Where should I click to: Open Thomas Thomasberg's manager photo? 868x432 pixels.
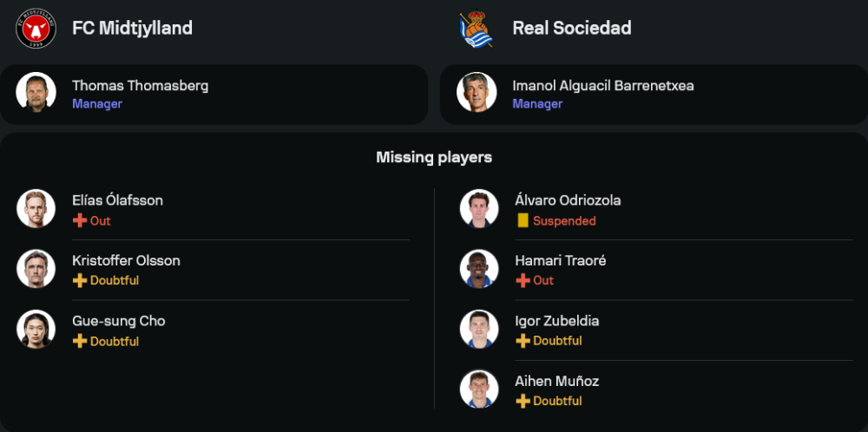point(36,93)
